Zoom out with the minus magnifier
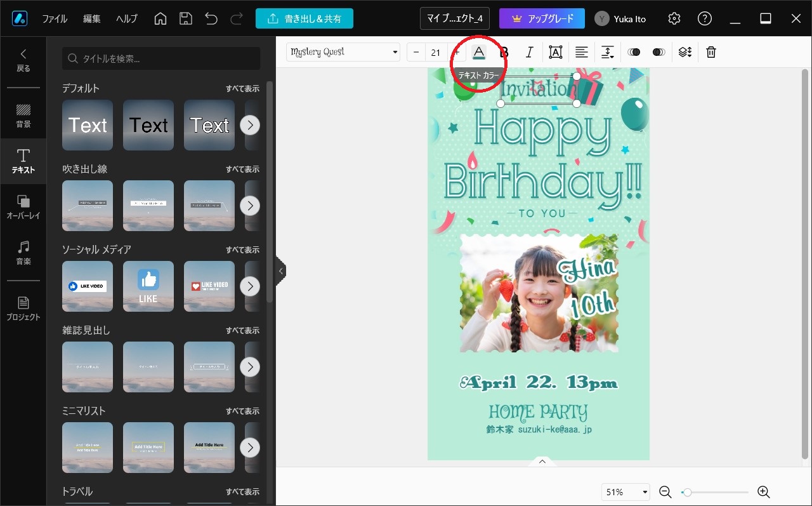 665,492
